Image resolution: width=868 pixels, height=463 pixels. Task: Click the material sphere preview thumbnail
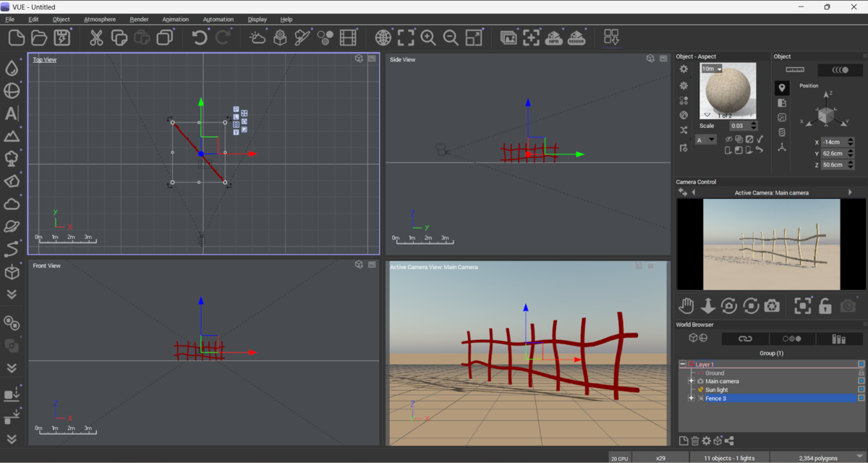pos(728,91)
